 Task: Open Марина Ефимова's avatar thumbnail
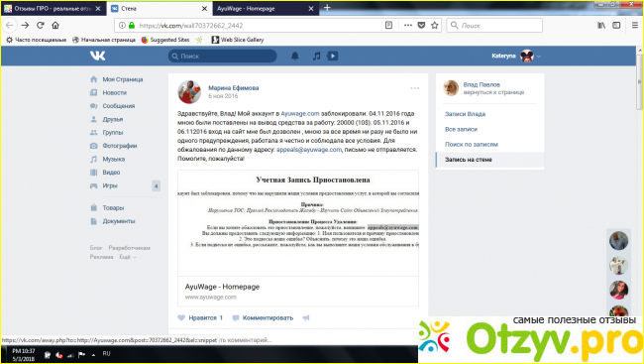(189, 91)
